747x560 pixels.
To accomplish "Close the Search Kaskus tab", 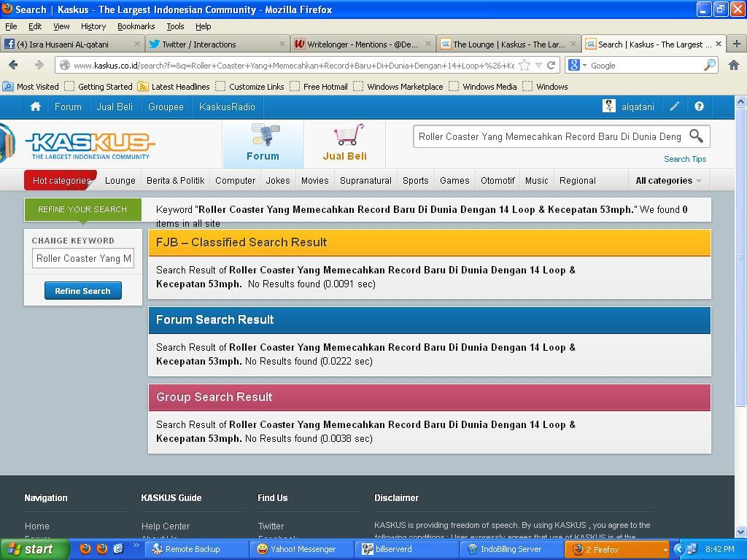I will (x=719, y=44).
